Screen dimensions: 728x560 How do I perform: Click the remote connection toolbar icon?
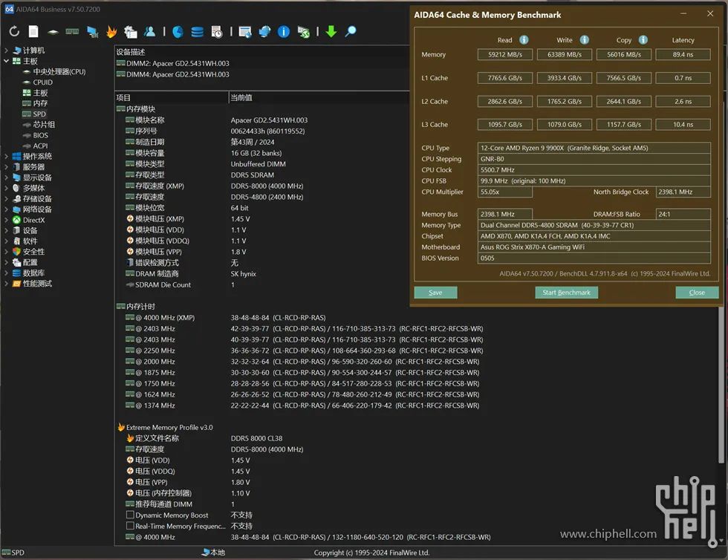click(304, 32)
